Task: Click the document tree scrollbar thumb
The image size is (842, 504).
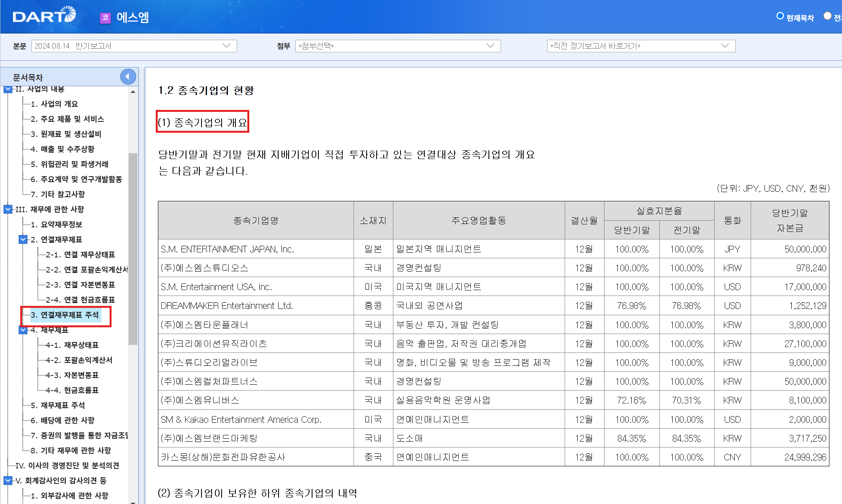Action: click(x=133, y=249)
